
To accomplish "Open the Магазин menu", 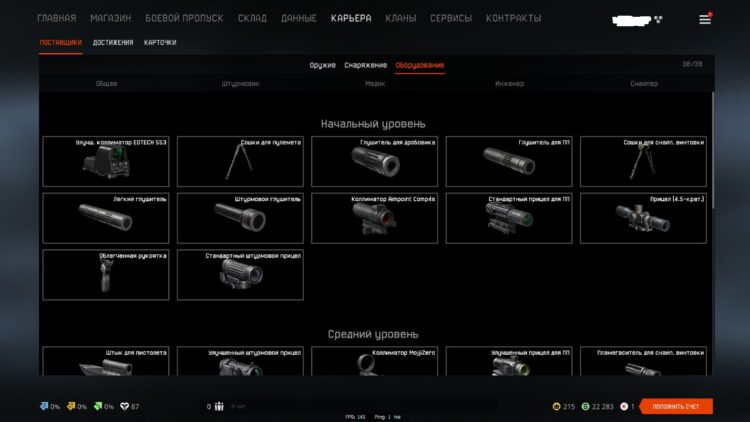I will click(x=110, y=18).
